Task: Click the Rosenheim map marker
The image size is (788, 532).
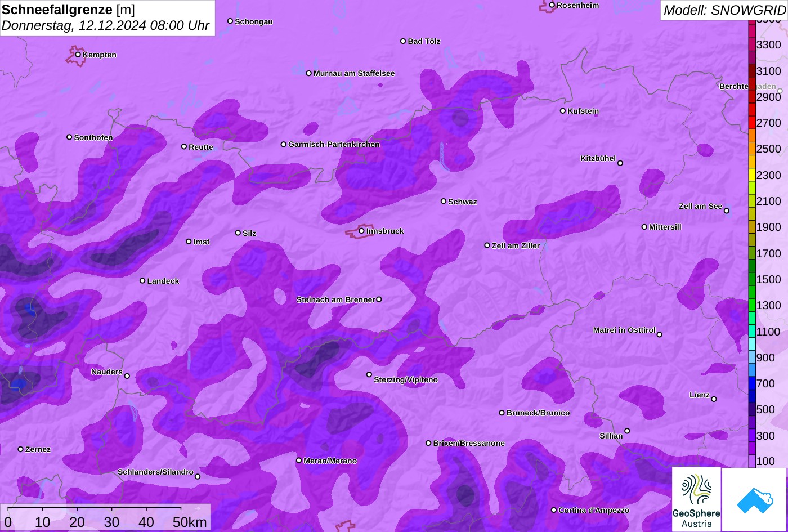Action: 552,5
